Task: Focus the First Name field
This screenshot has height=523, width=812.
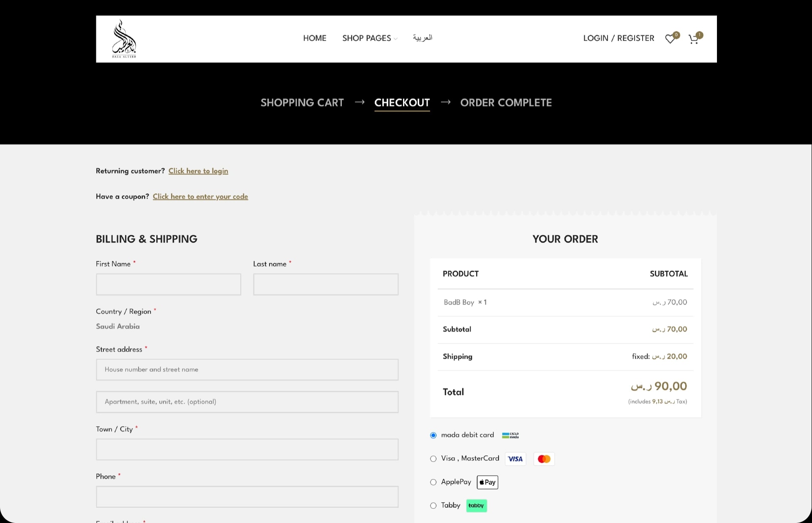Action: point(169,284)
